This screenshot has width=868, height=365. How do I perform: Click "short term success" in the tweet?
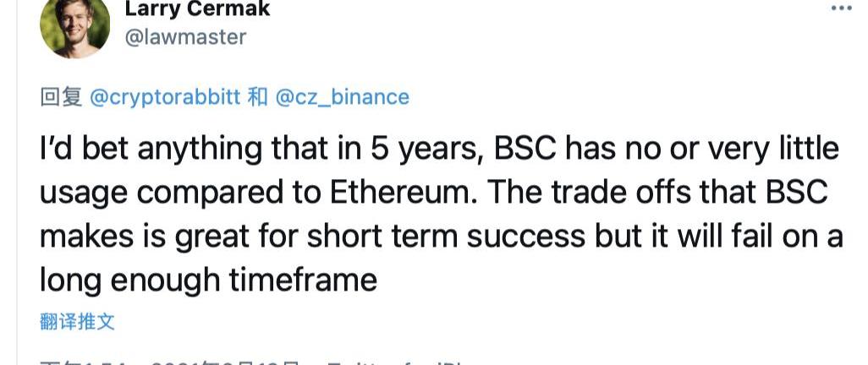[441, 236]
